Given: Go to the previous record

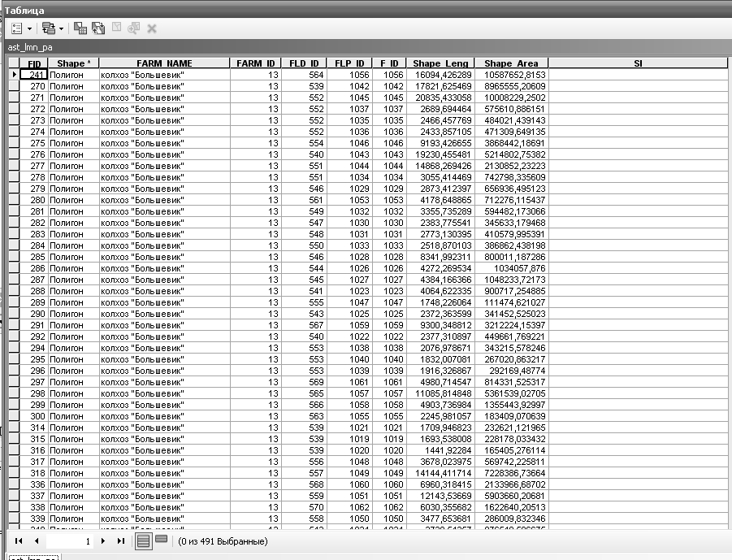Looking at the screenshot, I should tap(37, 540).
